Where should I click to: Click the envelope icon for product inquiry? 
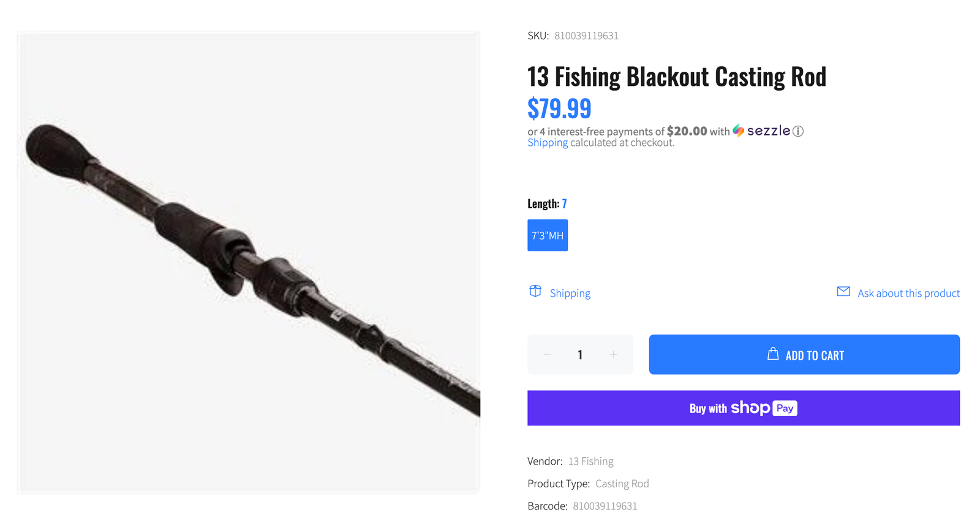tap(843, 291)
